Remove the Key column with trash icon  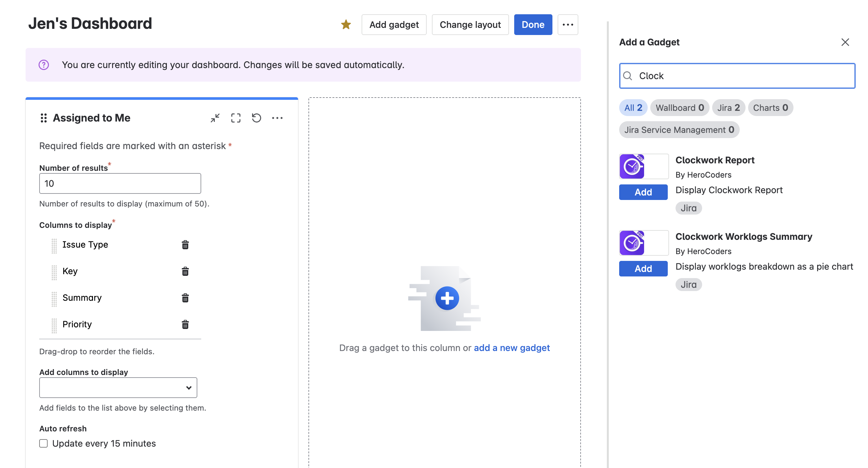click(x=185, y=271)
